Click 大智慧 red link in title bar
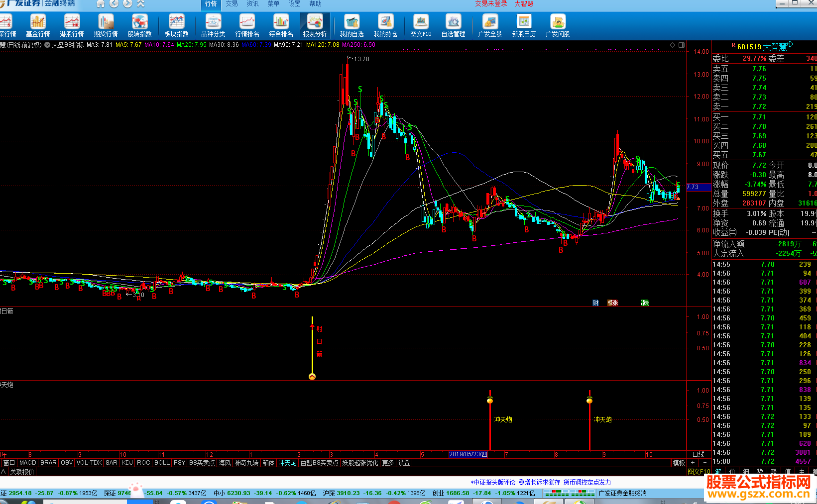 click(x=524, y=3)
